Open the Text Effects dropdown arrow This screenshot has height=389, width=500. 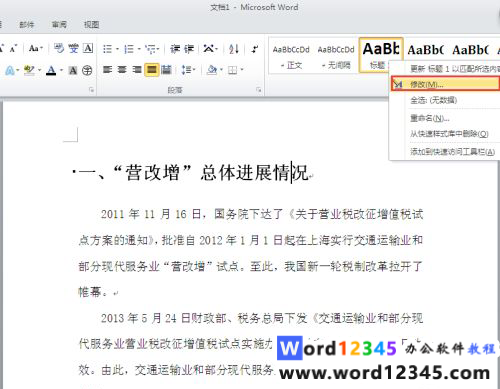tap(18, 70)
